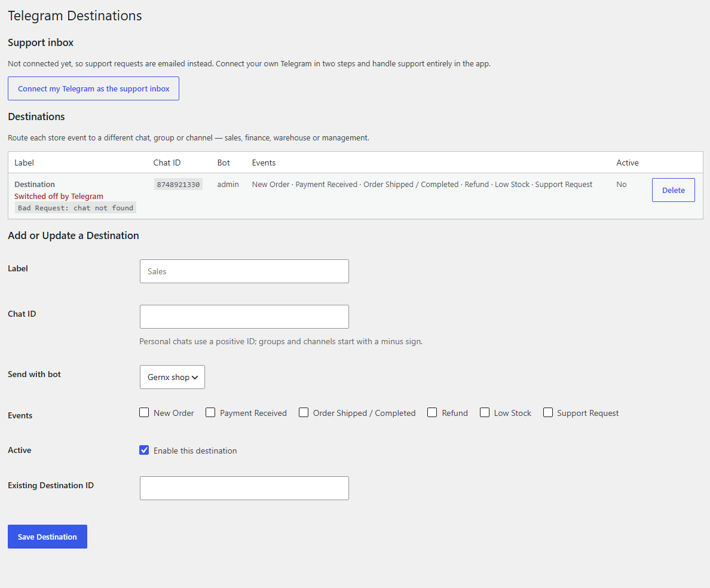Click Connect my Telegram as the support inbox
The image size is (710, 588).
[x=93, y=88]
